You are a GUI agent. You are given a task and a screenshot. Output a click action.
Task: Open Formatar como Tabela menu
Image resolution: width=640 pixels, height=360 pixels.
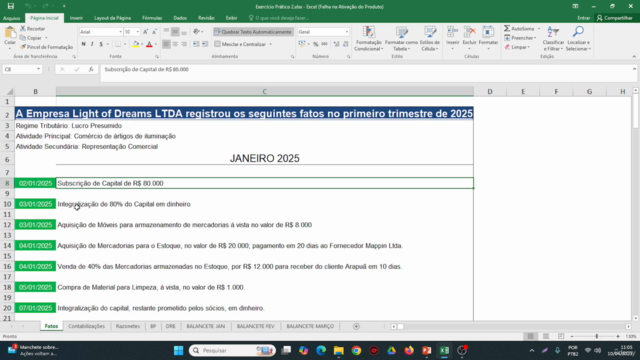[x=401, y=38]
